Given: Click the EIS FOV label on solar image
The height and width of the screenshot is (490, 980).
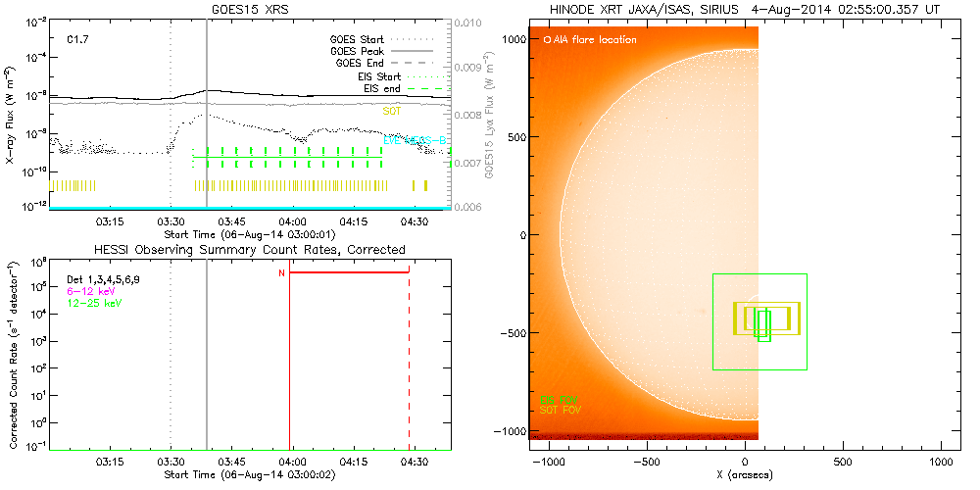Looking at the screenshot, I should pyautogui.click(x=557, y=399).
